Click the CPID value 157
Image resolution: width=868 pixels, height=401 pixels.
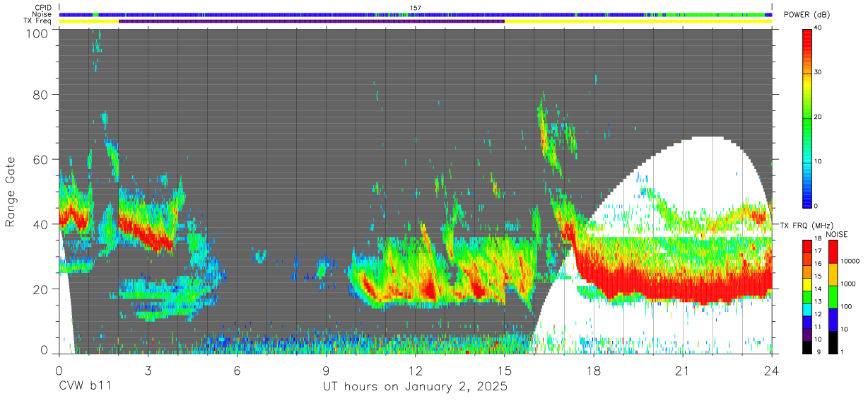click(416, 8)
